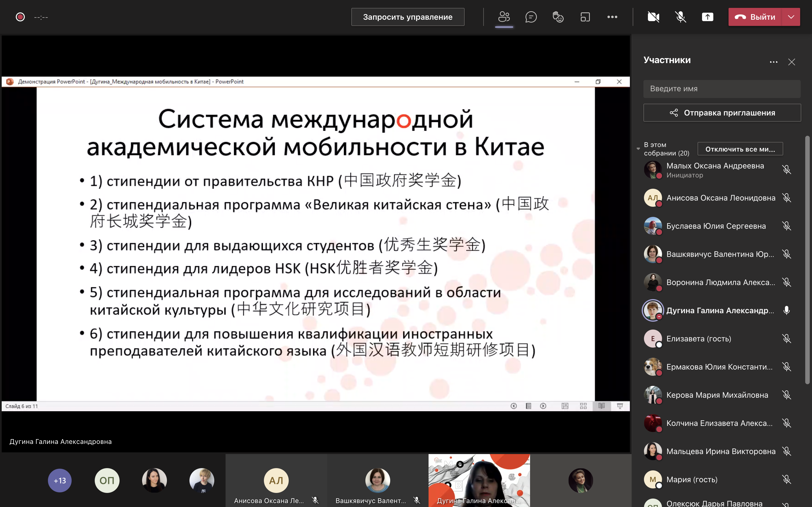
Task: Start slideshow from the status bar icon
Action: pyautogui.click(x=620, y=406)
